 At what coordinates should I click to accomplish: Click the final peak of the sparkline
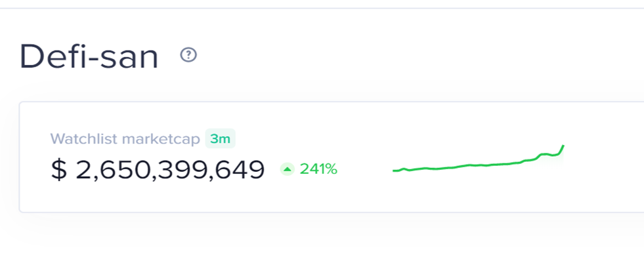click(563, 146)
